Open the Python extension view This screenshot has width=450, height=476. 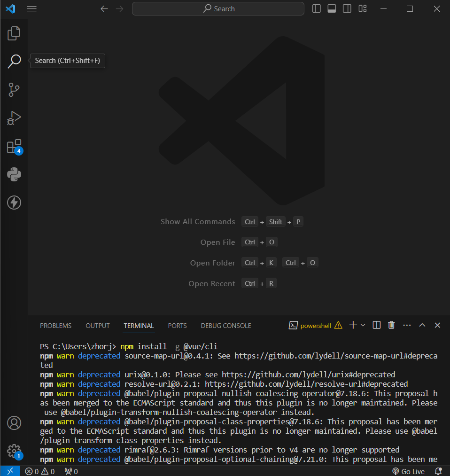[14, 174]
